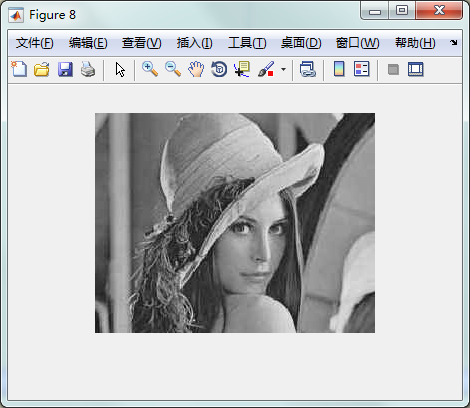The width and height of the screenshot is (470, 408).
Task: Click the MATLAB logo in the title bar
Action: coord(16,15)
